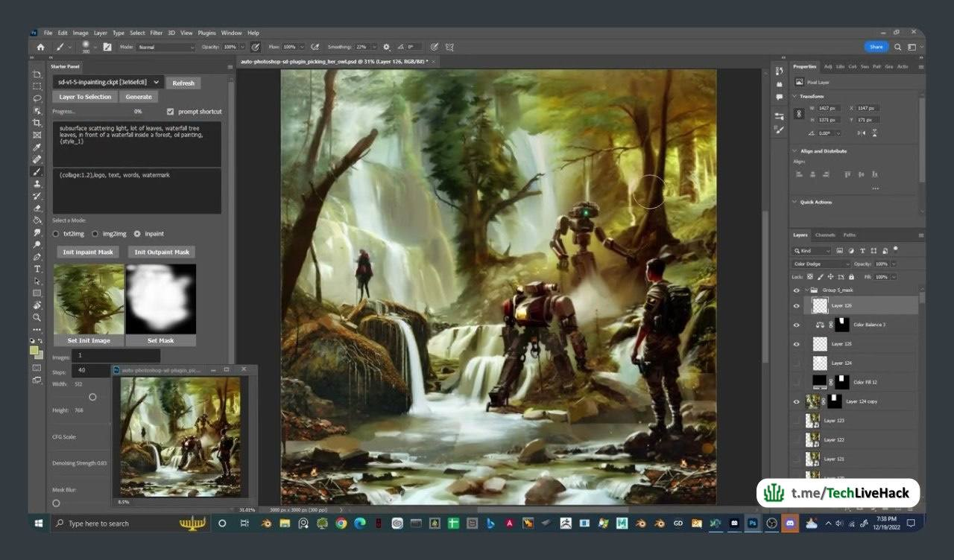Screen dimensions: 954x560
Task: Click the foreground color swatch
Action: click(x=35, y=350)
